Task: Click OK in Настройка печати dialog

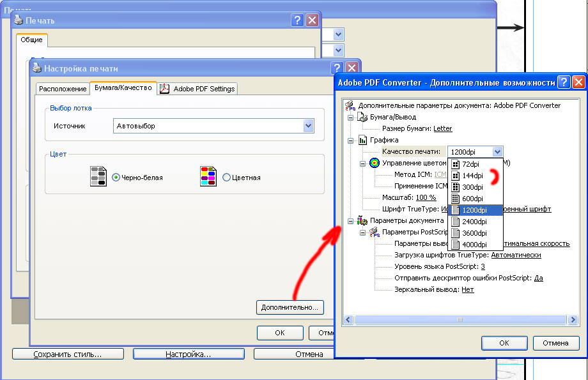Action: pyautogui.click(x=280, y=333)
